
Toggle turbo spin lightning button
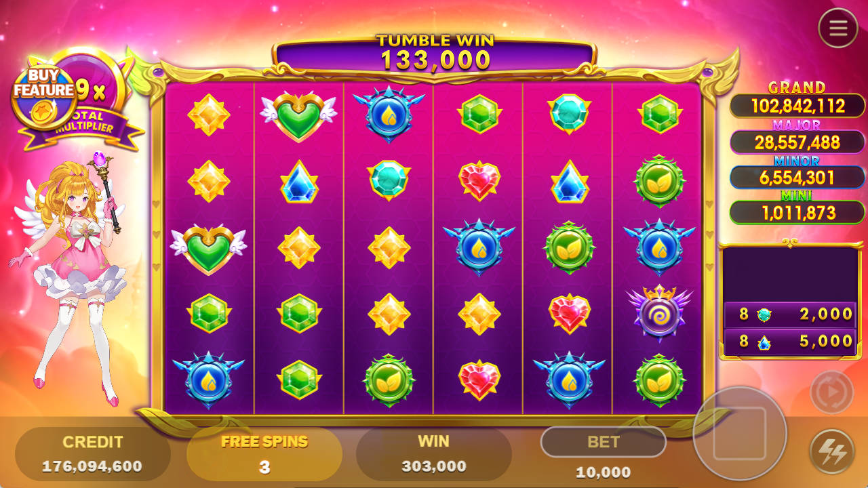click(x=831, y=451)
